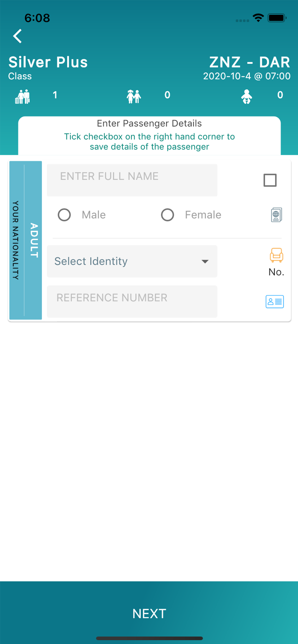Screen dimensions: 298x644
Task: Tap the blue ID card icon
Action: tap(275, 301)
